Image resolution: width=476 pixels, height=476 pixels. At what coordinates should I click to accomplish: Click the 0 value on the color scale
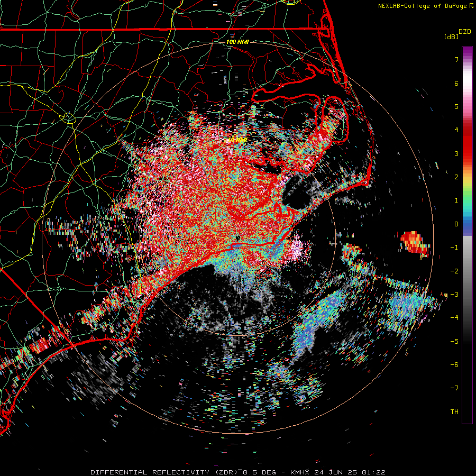(x=456, y=224)
